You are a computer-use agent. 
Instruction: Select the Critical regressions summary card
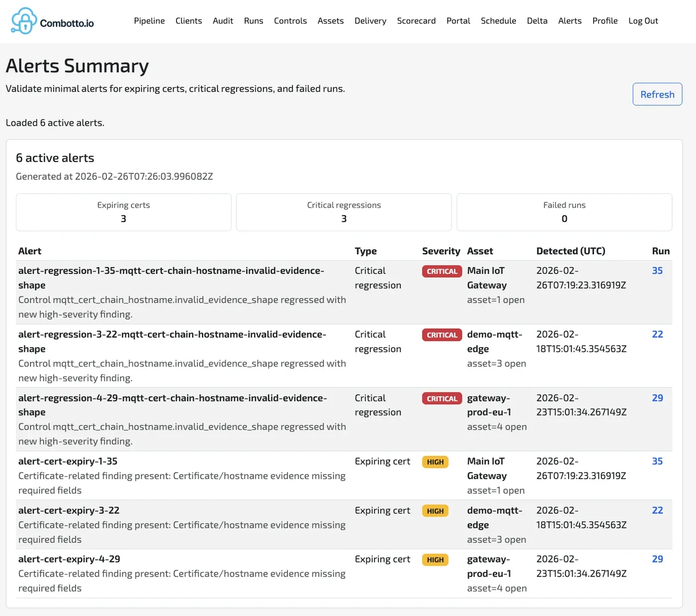(344, 212)
